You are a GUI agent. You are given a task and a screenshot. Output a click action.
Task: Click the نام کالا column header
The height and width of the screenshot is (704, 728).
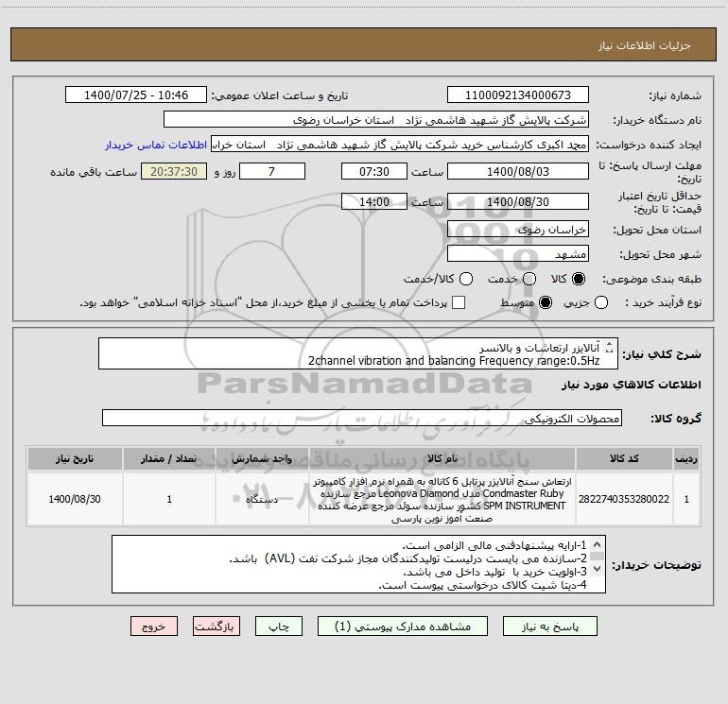[442, 458]
